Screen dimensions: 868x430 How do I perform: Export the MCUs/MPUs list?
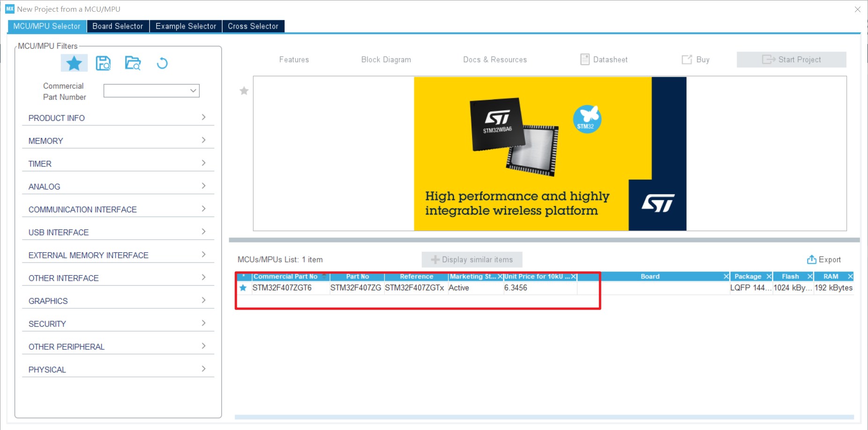(x=823, y=259)
